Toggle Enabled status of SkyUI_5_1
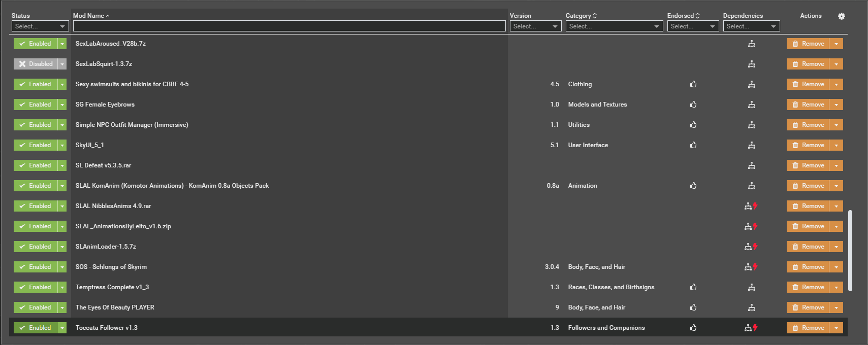Viewport: 868px width, 345px height. 36,145
